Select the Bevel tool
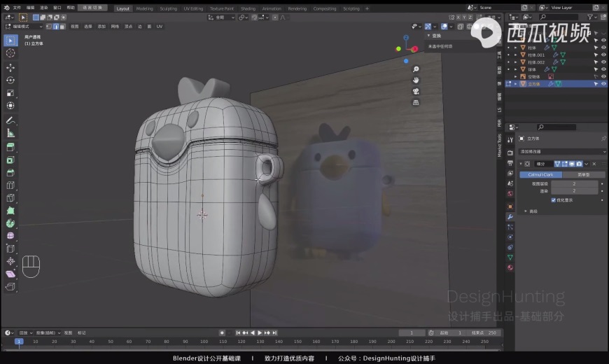This screenshot has width=609, height=364. (x=10, y=173)
